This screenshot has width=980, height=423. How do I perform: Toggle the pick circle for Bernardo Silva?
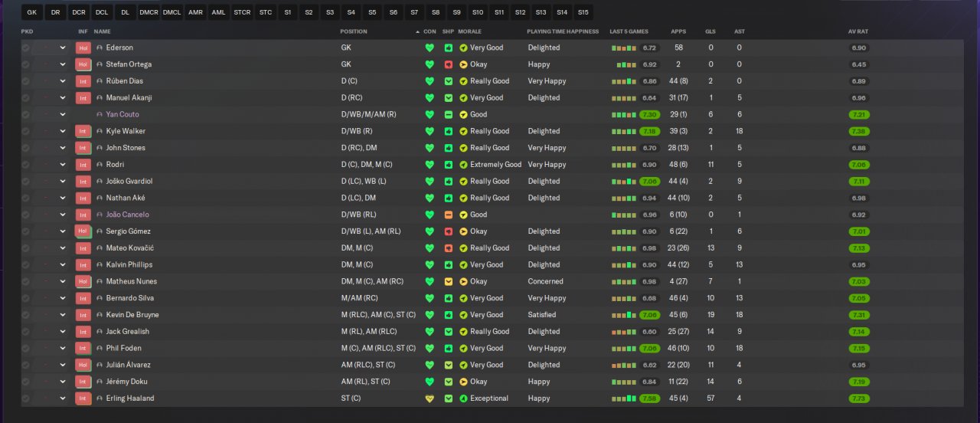click(26, 298)
